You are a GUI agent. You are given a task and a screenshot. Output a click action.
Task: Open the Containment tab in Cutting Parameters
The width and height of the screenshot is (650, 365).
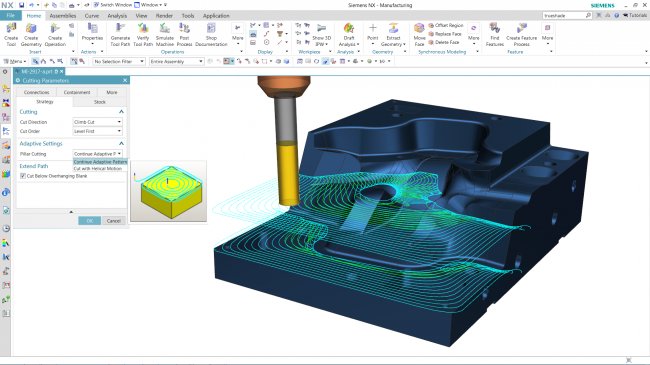(77, 92)
